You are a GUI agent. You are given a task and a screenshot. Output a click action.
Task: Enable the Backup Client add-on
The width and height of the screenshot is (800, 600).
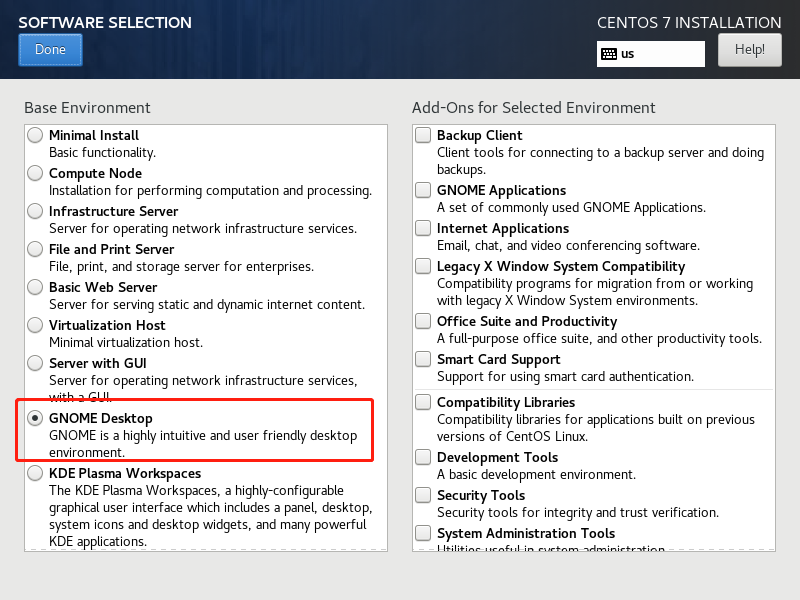point(424,135)
